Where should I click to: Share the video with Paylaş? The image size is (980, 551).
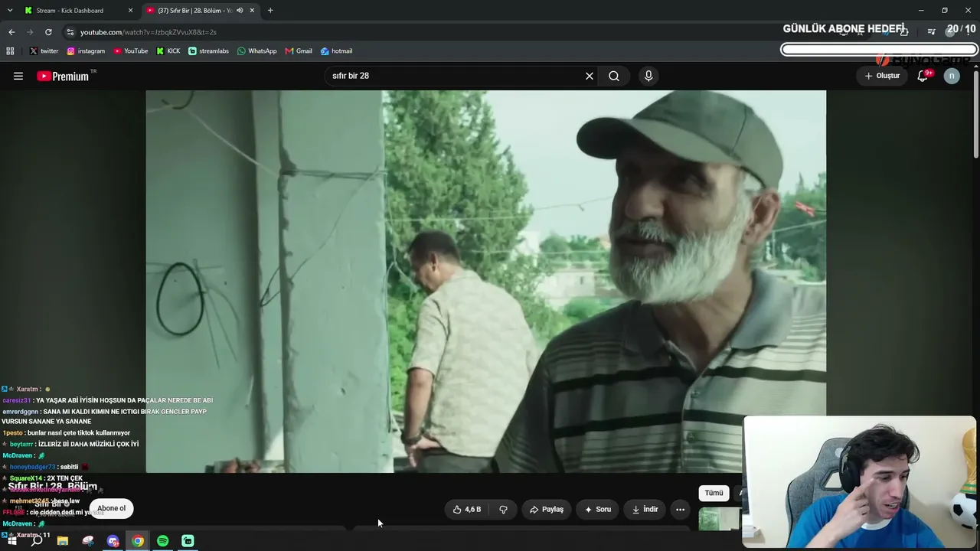point(547,509)
